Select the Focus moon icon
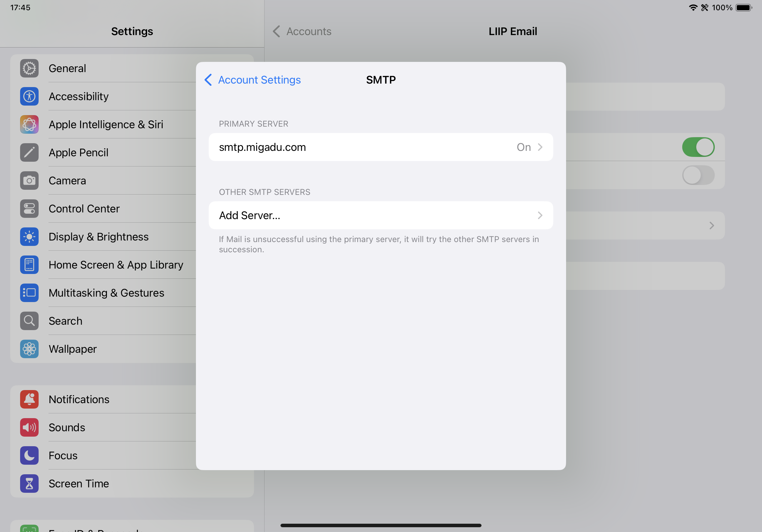The height and width of the screenshot is (532, 762). pyautogui.click(x=29, y=455)
